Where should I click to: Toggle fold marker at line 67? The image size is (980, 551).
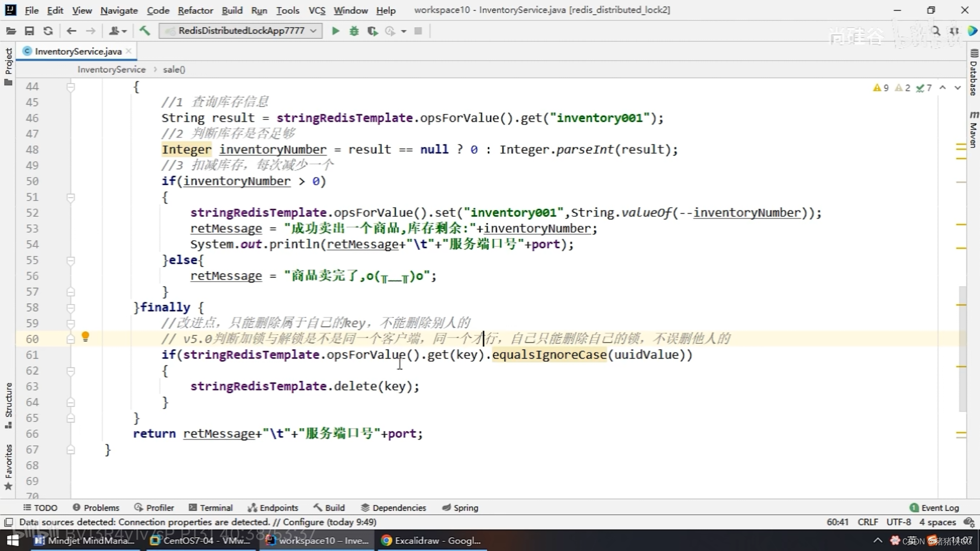(x=71, y=449)
